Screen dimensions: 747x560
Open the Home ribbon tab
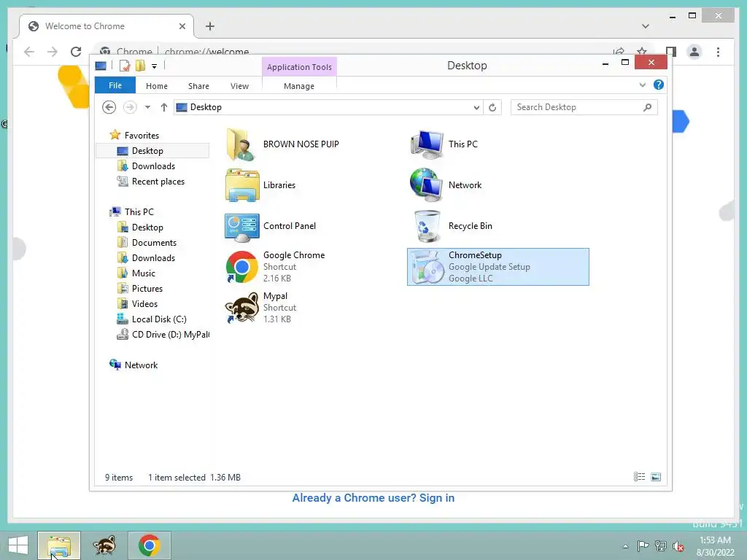157,86
